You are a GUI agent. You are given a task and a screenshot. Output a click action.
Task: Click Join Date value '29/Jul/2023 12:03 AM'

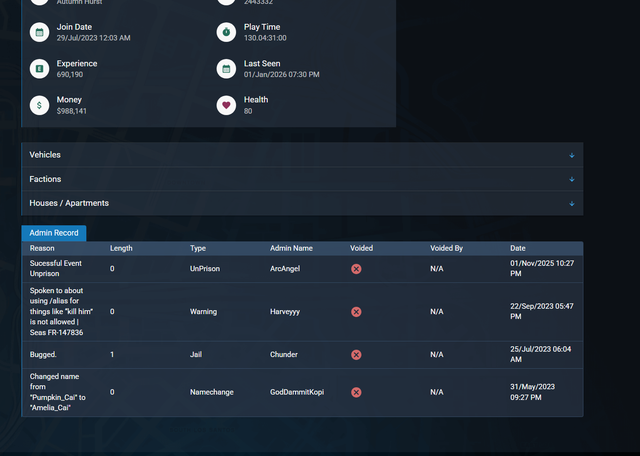93,38
